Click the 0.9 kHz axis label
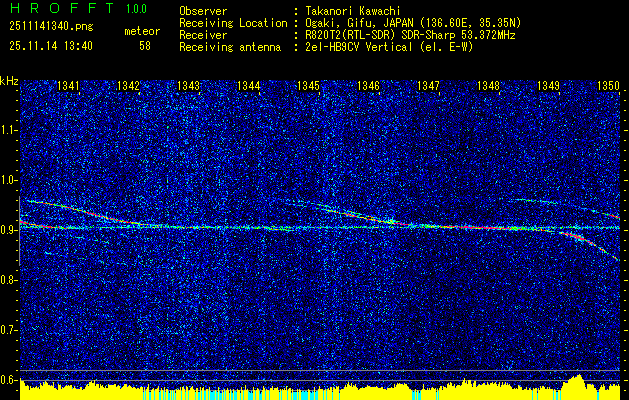 click(8, 230)
